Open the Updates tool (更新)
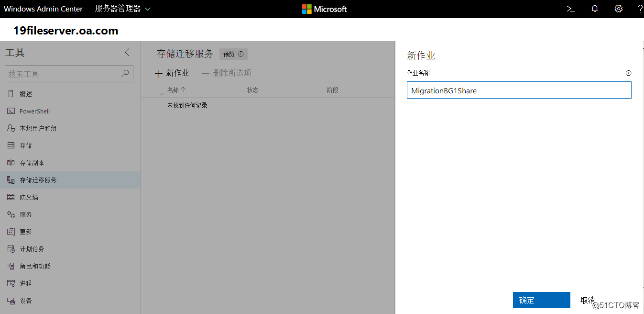Image resolution: width=644 pixels, height=314 pixels. (x=70, y=232)
